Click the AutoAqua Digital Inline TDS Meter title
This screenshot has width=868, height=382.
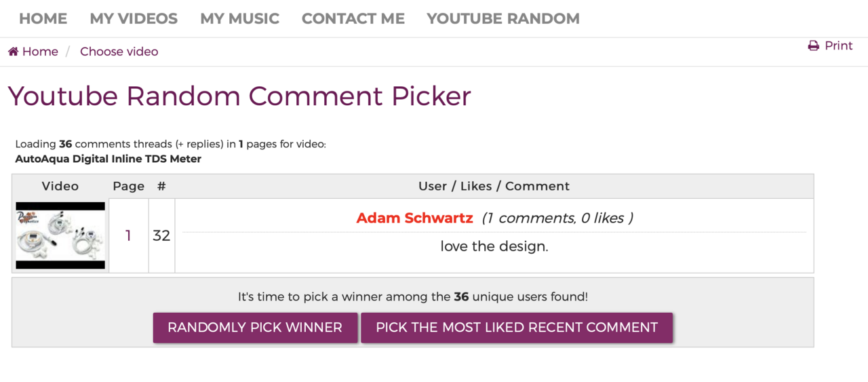[x=108, y=159]
